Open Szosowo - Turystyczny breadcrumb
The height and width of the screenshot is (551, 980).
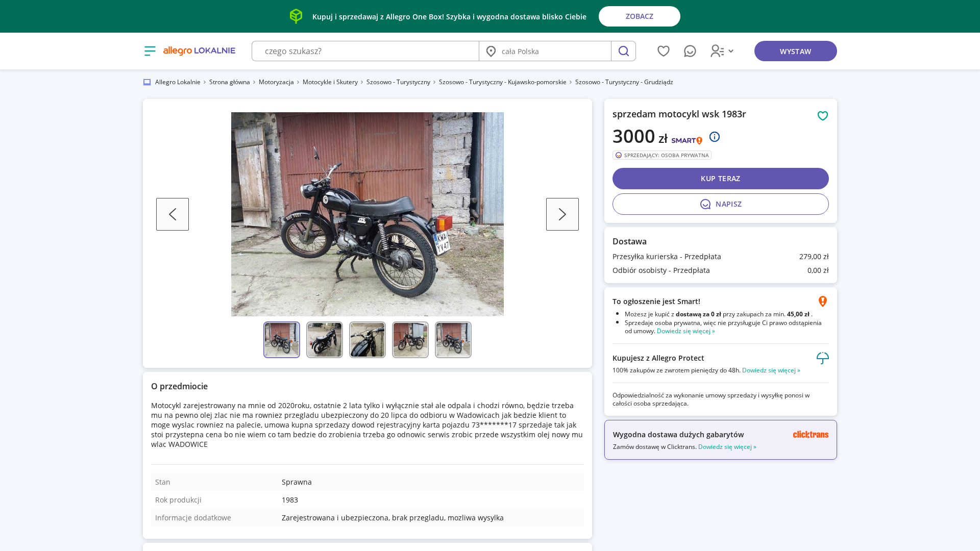pos(398,82)
